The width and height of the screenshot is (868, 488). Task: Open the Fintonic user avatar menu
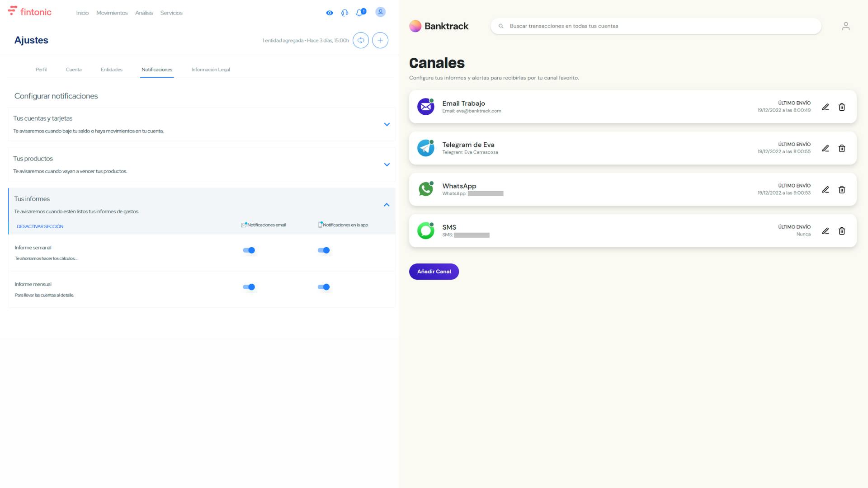381,12
